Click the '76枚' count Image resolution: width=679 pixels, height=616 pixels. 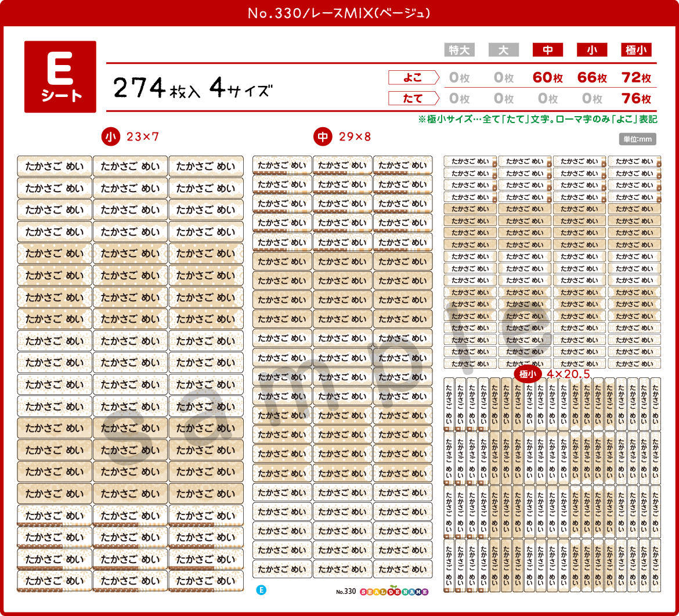636,98
